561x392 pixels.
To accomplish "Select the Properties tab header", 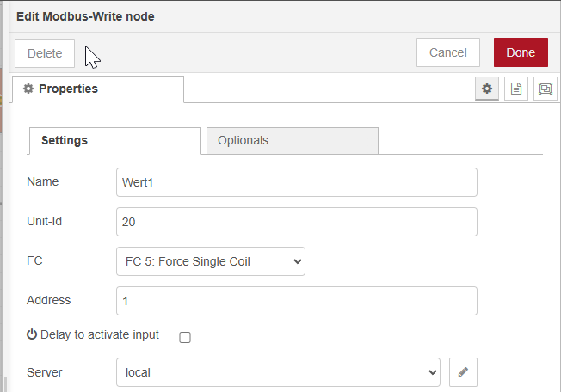I will click(x=98, y=89).
